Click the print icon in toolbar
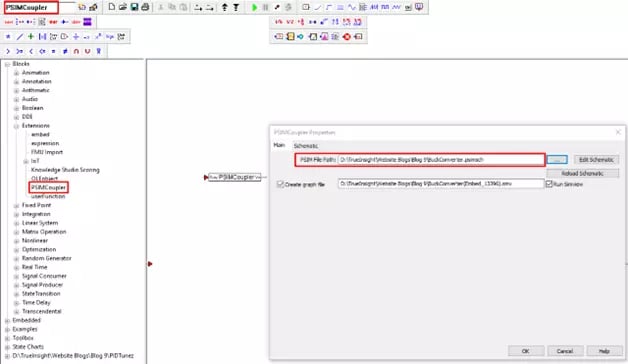Screen dimensions: 628x364 click(145, 7)
